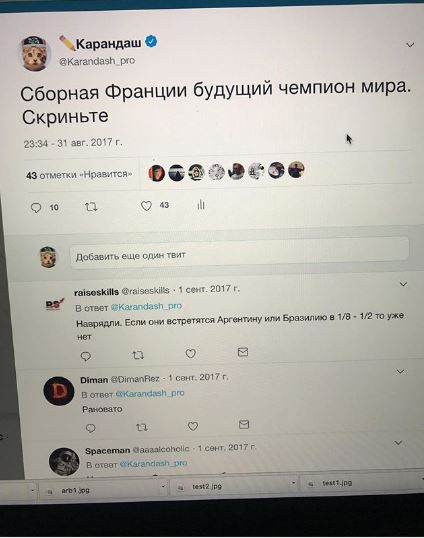This screenshot has width=424, height=538.
Task: Open 43 отметки «Нравится» likes list
Action: [x=79, y=175]
